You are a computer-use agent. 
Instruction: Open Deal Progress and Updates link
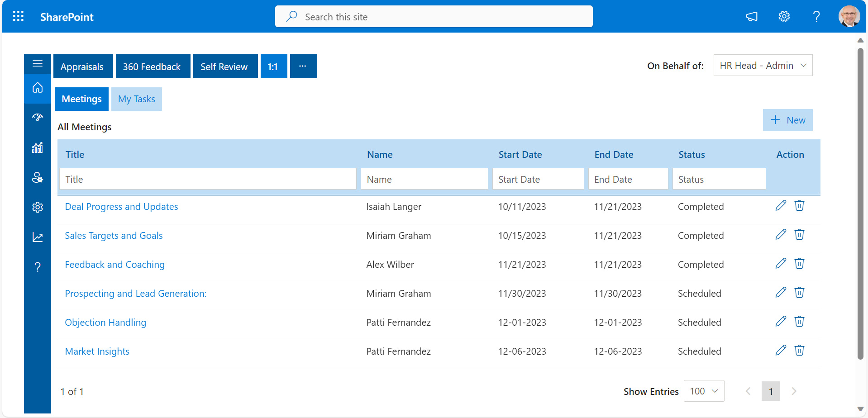[121, 207]
